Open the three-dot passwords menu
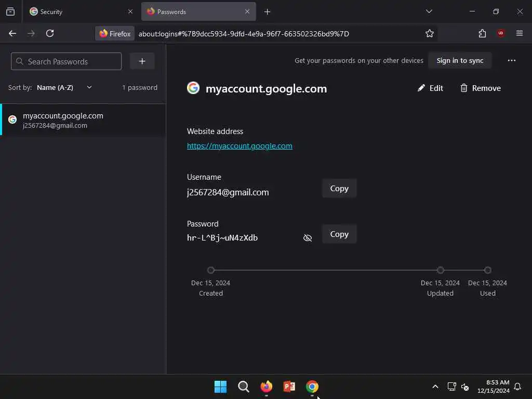The image size is (532, 399). [511, 61]
